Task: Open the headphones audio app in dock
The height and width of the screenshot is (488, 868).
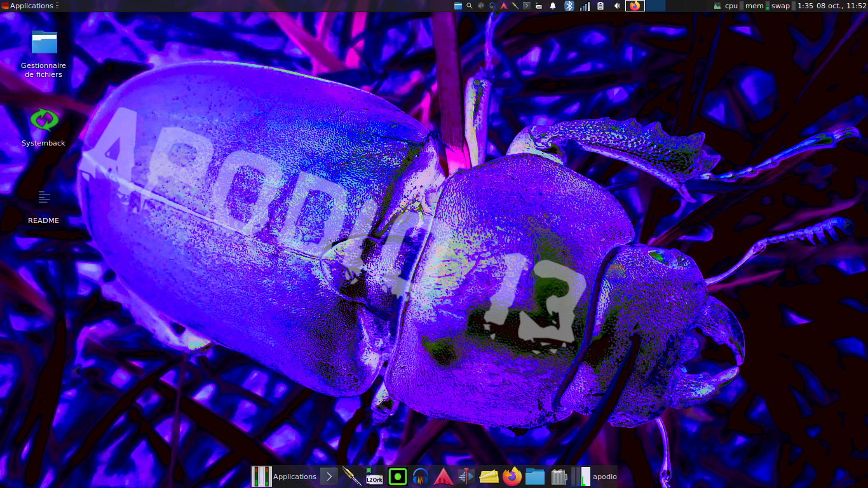Action: pos(420,477)
